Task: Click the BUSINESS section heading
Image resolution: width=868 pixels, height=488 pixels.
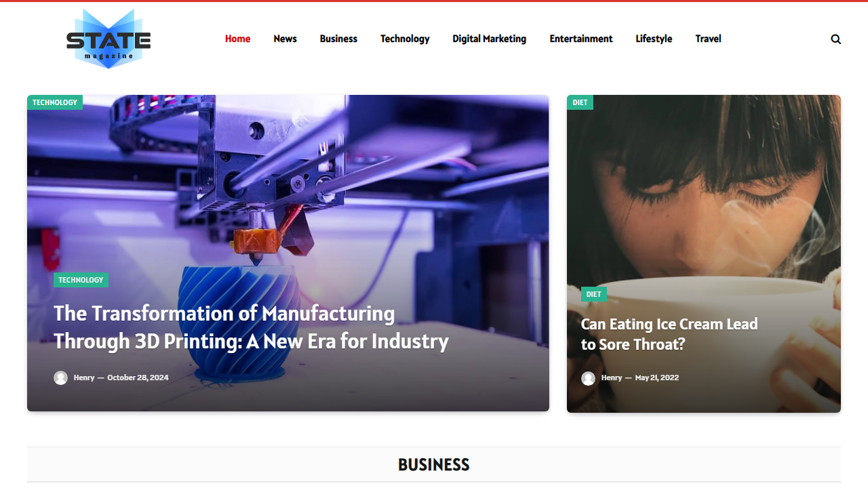Action: point(433,465)
